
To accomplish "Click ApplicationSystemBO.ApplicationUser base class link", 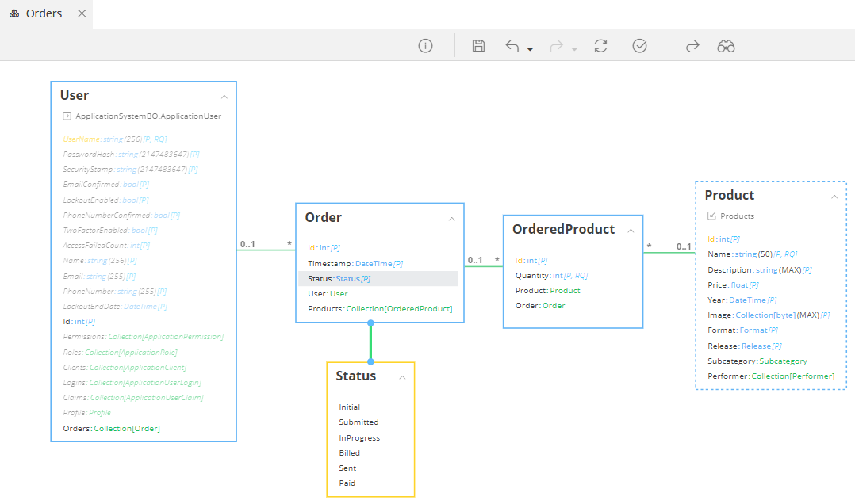I will click(148, 116).
